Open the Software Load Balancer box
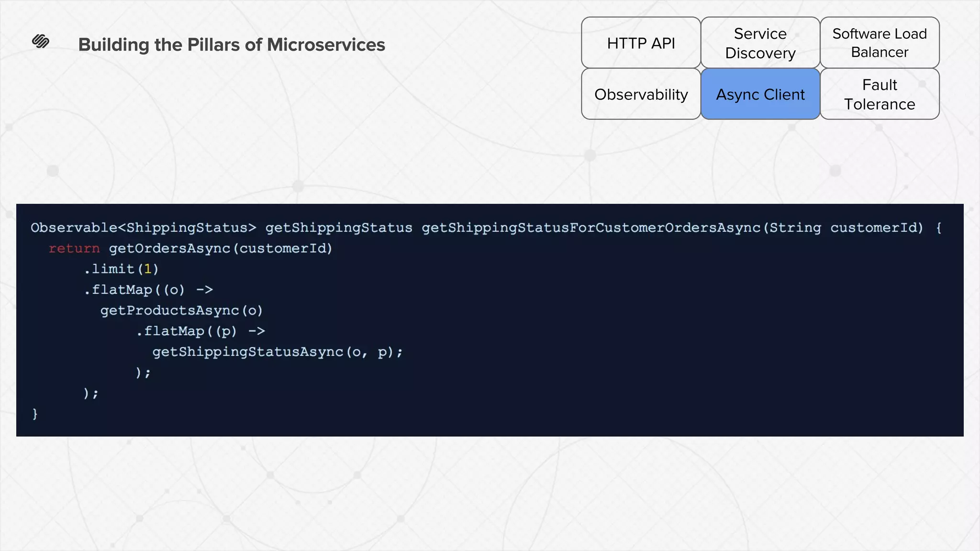This screenshot has height=551, width=980. point(879,43)
